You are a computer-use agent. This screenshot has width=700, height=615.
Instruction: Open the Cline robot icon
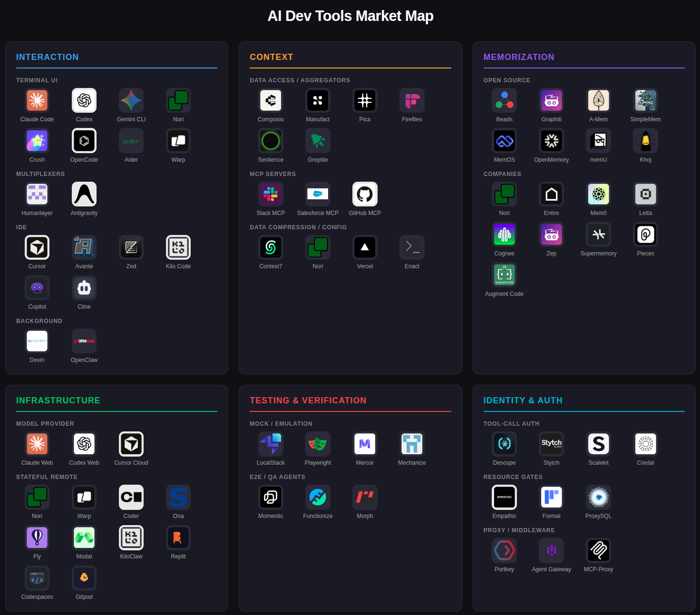84,288
